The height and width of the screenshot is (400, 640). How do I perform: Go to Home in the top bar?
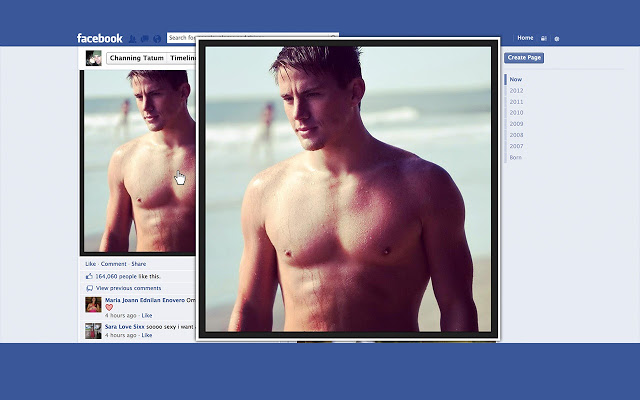coord(525,38)
